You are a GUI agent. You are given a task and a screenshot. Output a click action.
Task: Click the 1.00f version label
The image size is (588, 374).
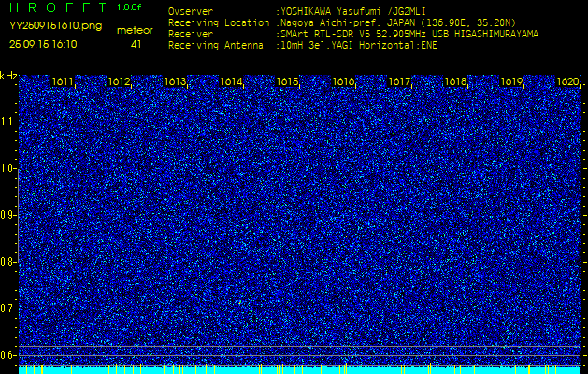130,7
